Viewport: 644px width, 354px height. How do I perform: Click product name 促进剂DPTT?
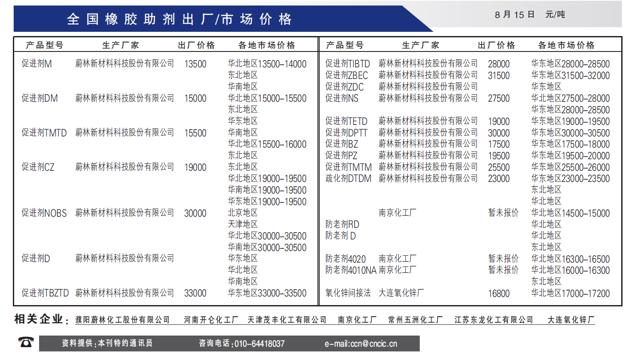(x=346, y=133)
